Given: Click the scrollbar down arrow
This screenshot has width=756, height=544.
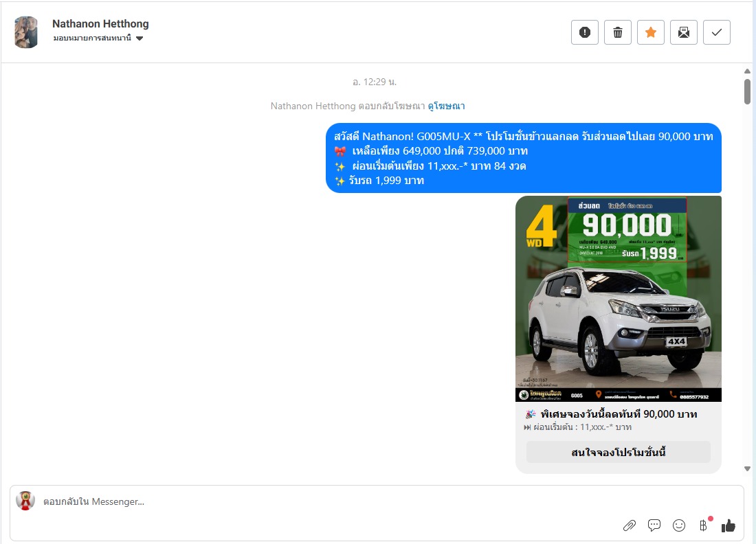Looking at the screenshot, I should pos(747,468).
